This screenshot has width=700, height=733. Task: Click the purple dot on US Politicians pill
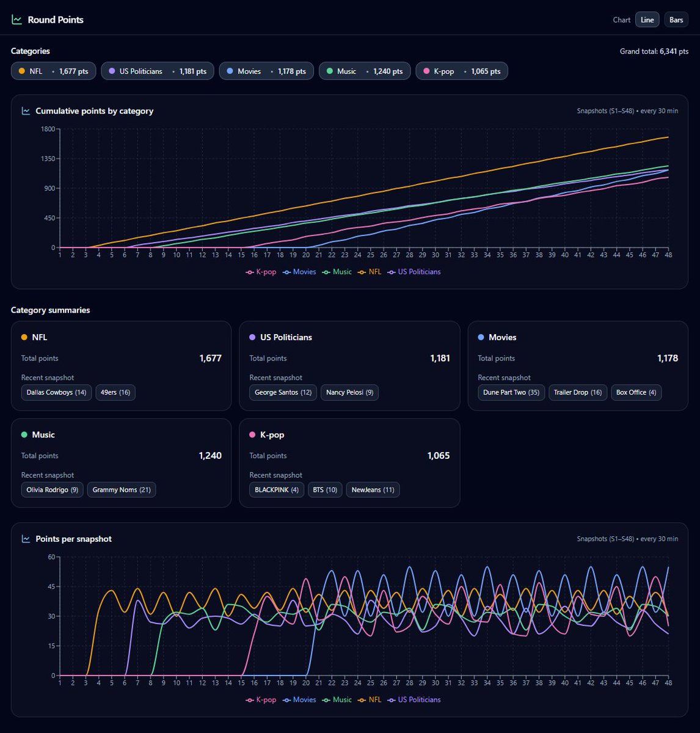pyautogui.click(x=111, y=71)
